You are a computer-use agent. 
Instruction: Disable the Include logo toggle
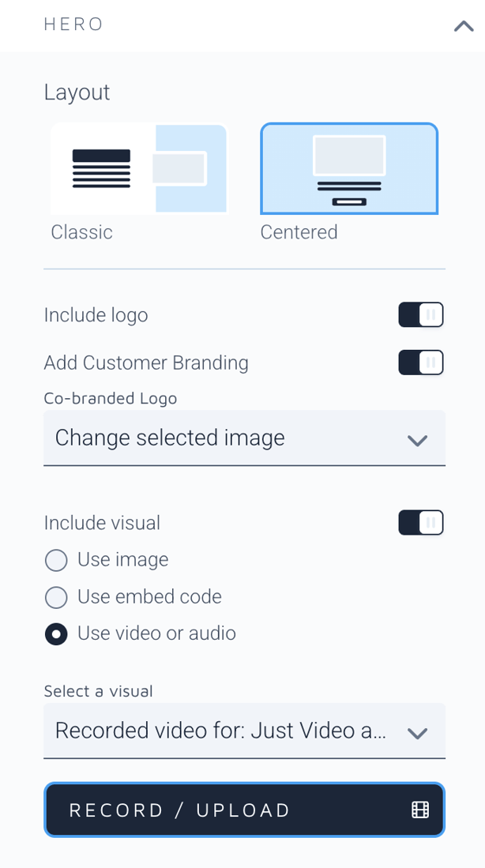pos(421,314)
